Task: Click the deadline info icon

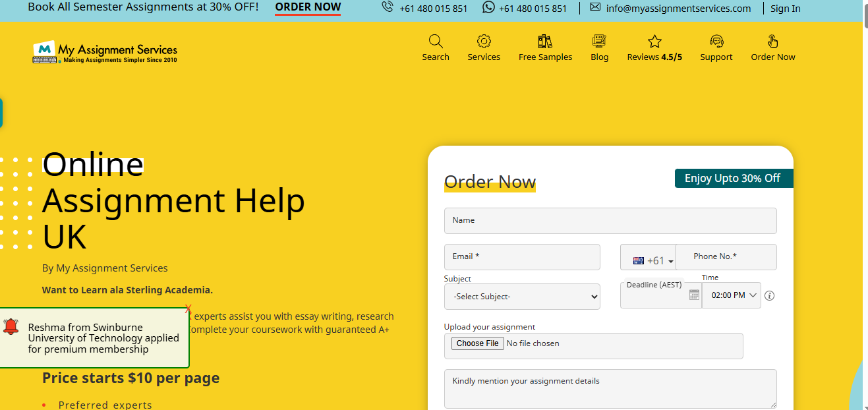Action: 769,296
